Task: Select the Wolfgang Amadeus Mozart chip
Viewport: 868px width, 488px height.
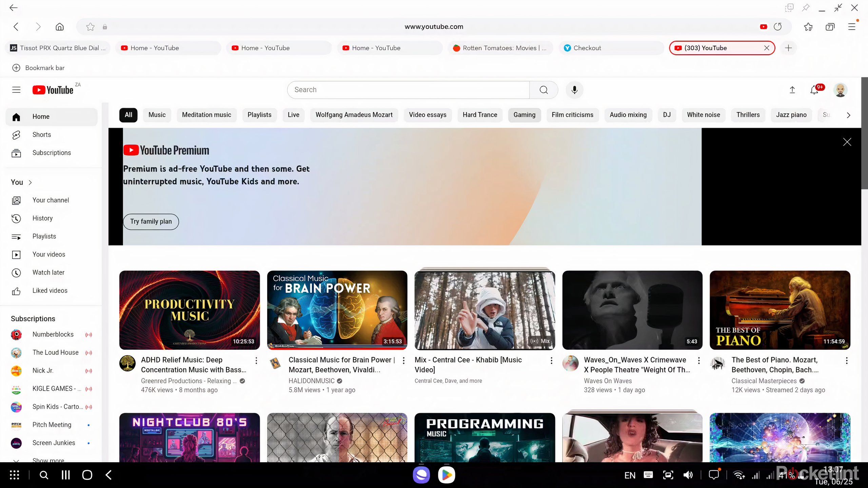Action: click(354, 115)
